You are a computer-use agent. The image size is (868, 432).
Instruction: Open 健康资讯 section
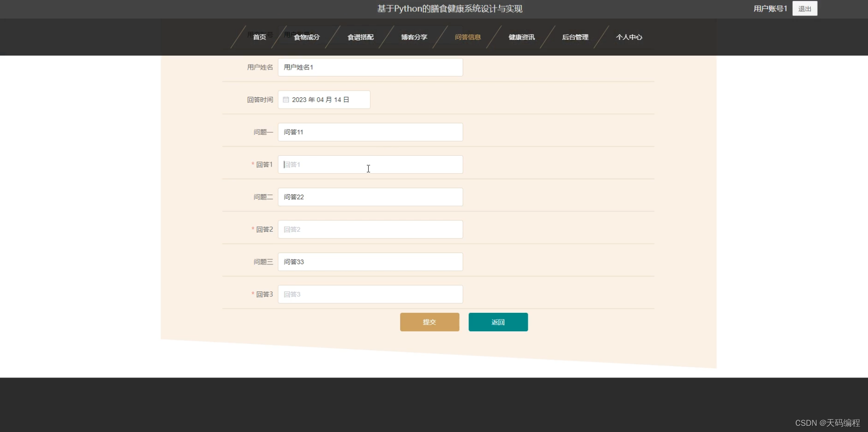point(522,37)
